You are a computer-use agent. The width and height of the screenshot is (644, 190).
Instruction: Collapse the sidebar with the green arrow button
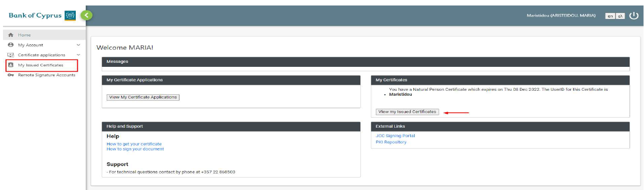click(87, 15)
